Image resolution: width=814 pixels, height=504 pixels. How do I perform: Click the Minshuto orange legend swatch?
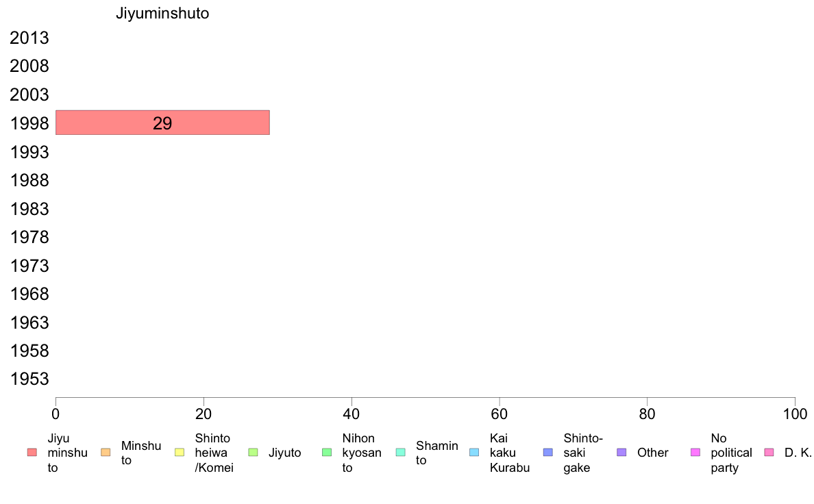pyautogui.click(x=106, y=453)
